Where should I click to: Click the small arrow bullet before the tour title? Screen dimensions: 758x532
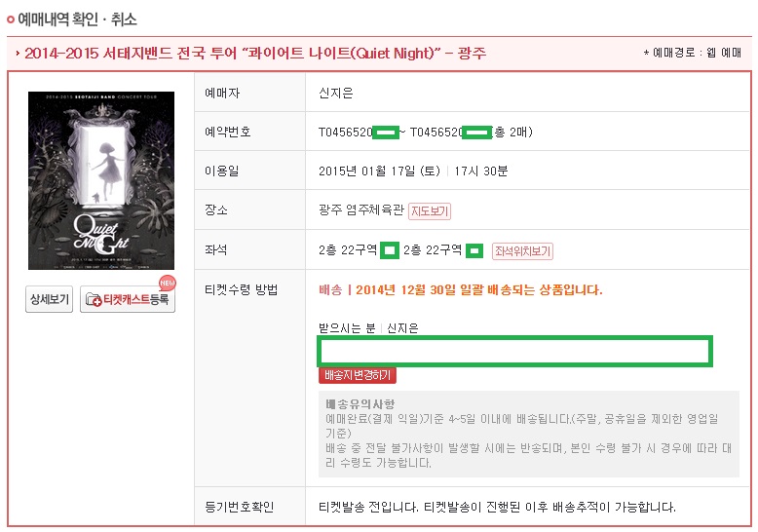coord(18,53)
